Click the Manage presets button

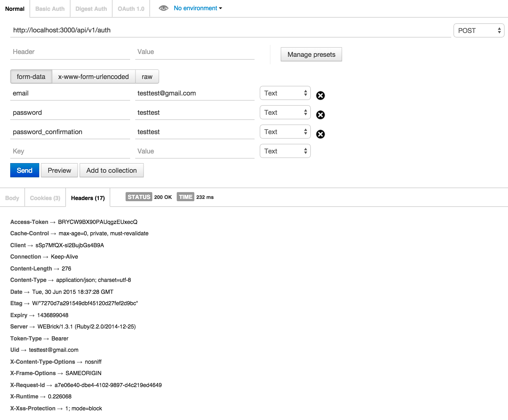(x=311, y=55)
